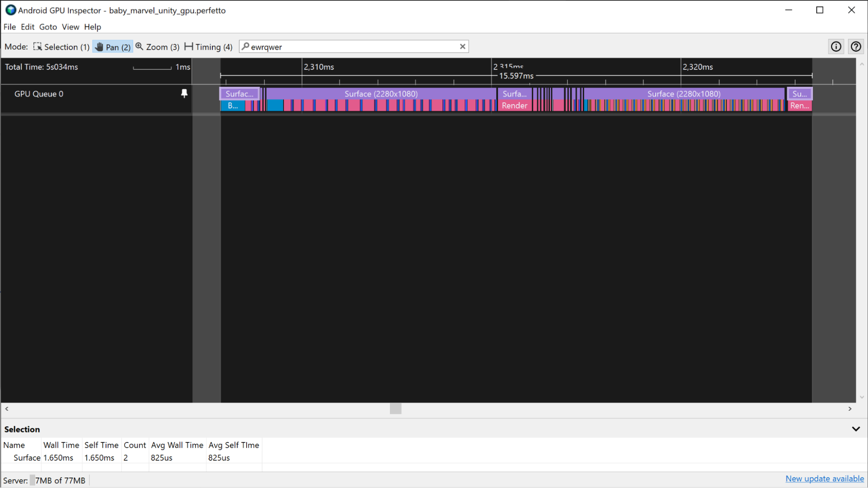Expand the Selection panel at bottom
Image resolution: width=868 pixels, height=488 pixels.
(857, 429)
